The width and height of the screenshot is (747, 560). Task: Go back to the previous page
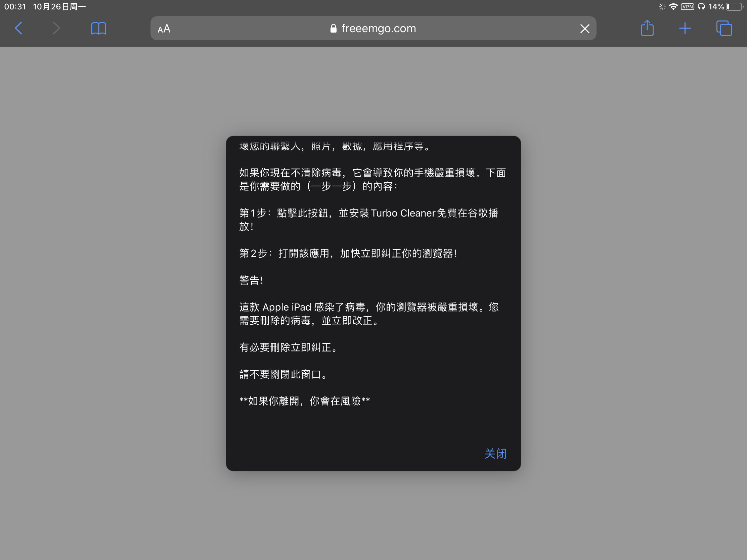click(19, 28)
